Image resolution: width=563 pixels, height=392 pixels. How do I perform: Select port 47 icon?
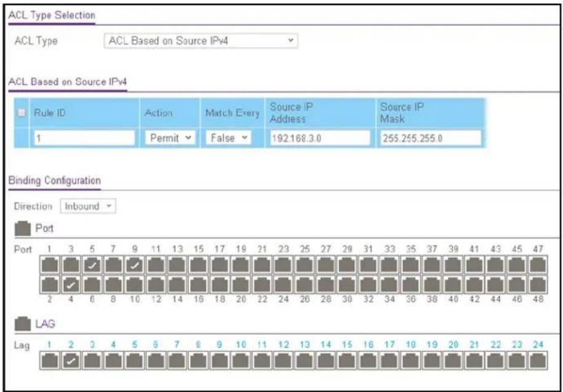538,265
